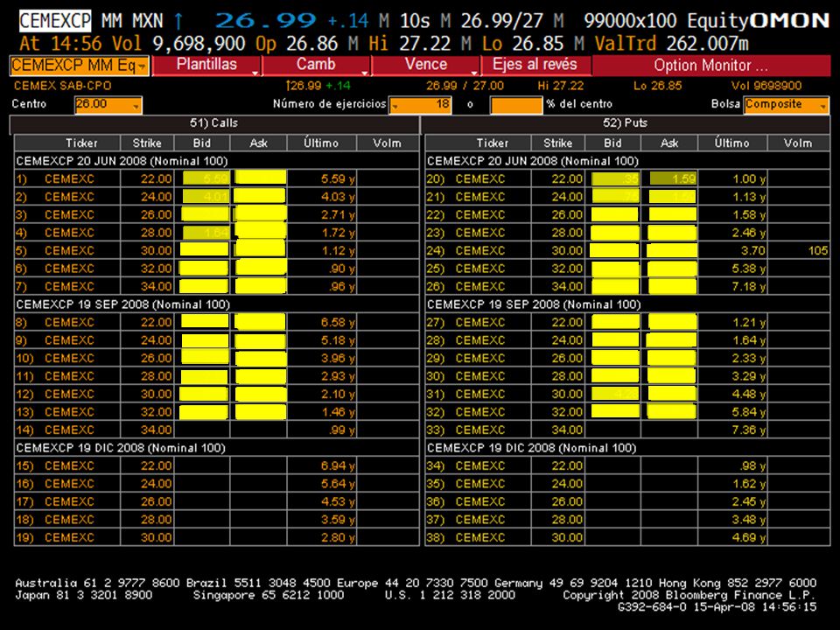This screenshot has height=630, width=840.
Task: Click the Ejes al revés button
Action: coord(535,66)
